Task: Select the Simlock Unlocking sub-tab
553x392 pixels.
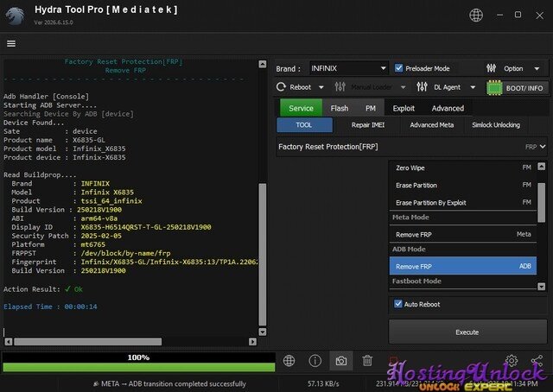Action: (496, 125)
